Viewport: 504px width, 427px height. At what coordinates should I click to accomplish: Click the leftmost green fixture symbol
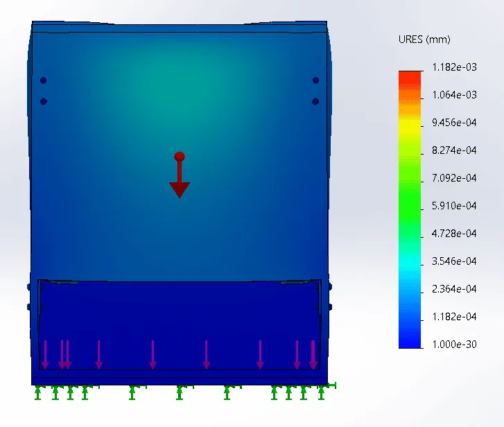(39, 393)
